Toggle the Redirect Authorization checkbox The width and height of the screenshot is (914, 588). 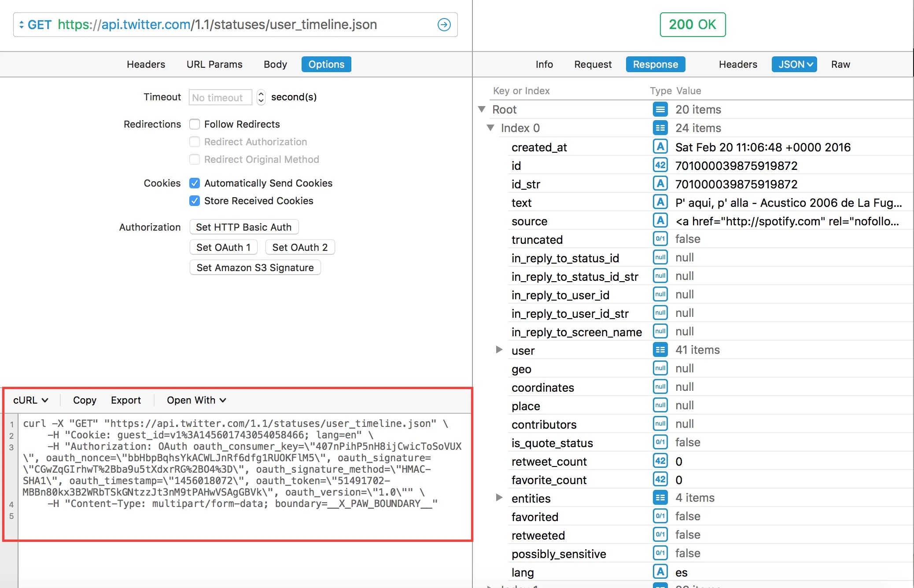tap(195, 142)
